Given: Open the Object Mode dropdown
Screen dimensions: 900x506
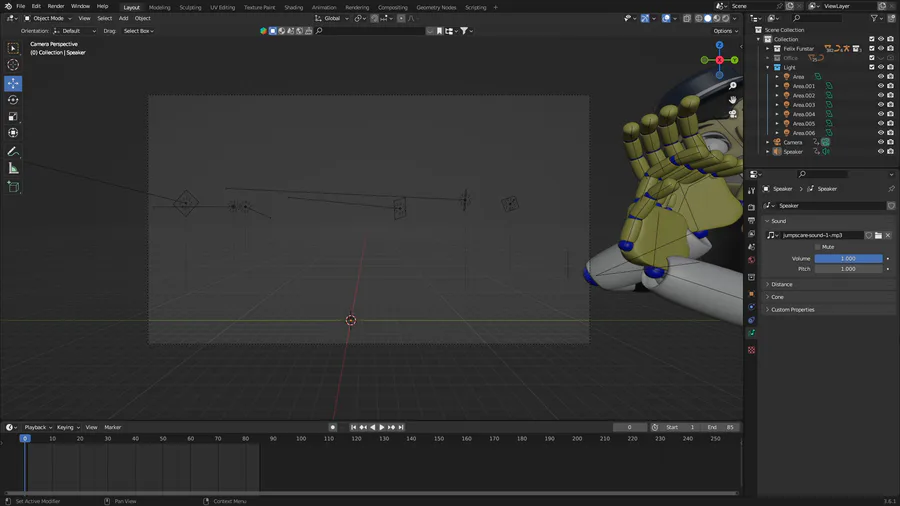Looking at the screenshot, I should point(48,18).
